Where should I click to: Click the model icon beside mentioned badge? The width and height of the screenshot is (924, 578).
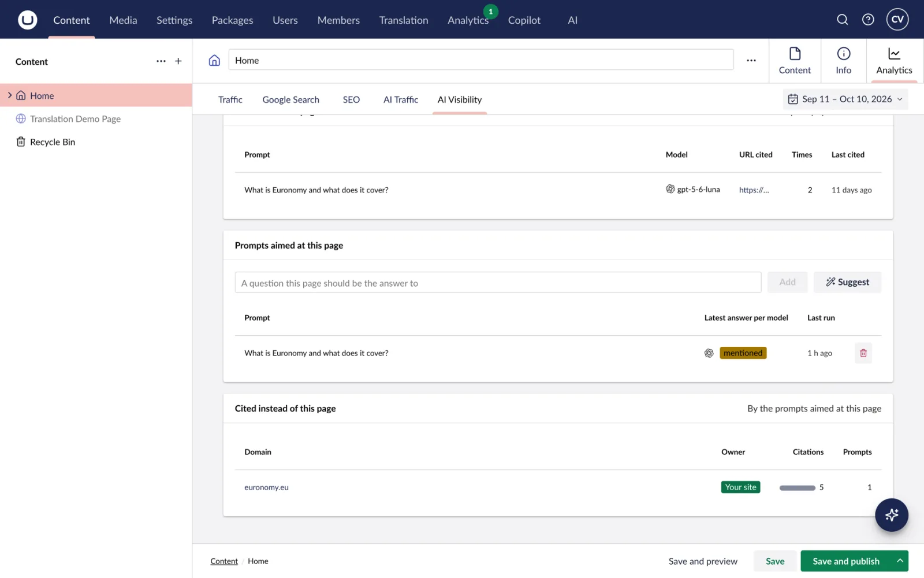tap(709, 353)
